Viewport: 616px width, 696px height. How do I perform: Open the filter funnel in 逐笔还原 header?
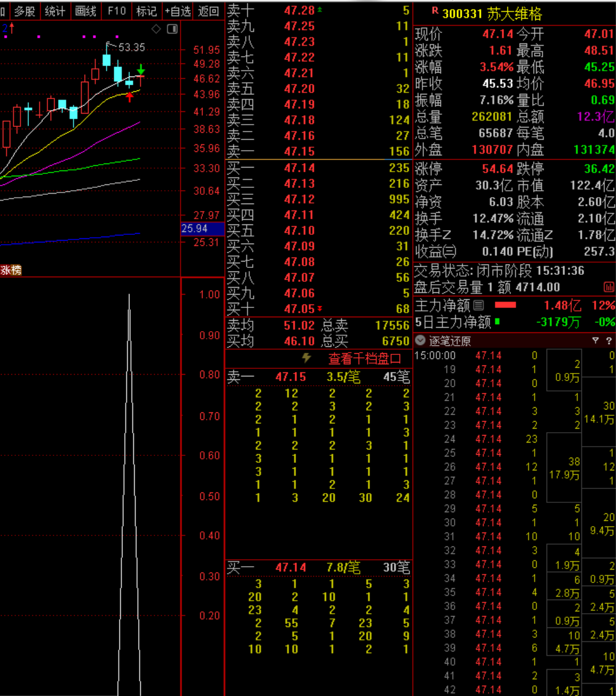595,340
